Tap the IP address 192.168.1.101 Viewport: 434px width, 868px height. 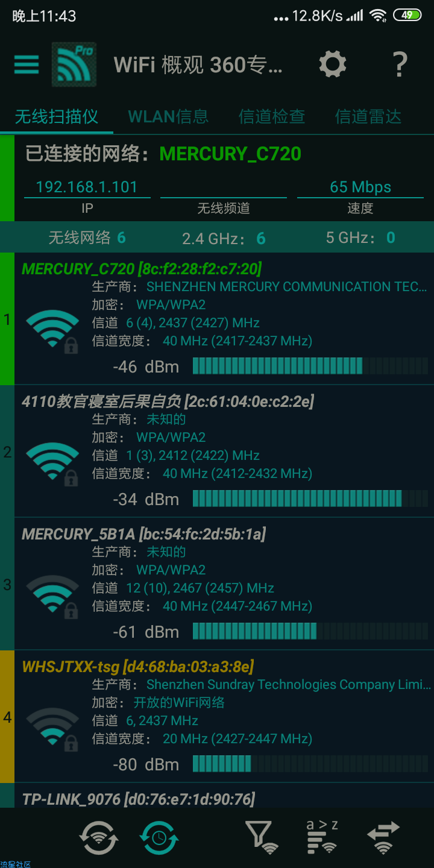pyautogui.click(x=87, y=187)
